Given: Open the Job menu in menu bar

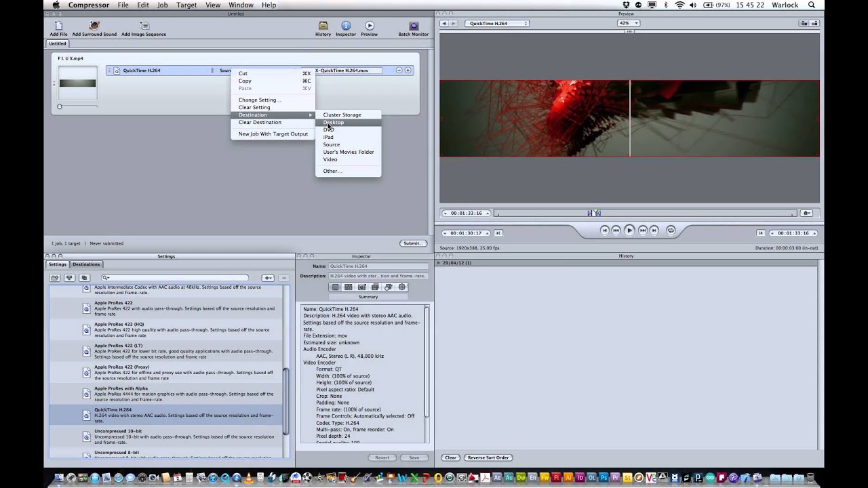Looking at the screenshot, I should (x=163, y=5).
